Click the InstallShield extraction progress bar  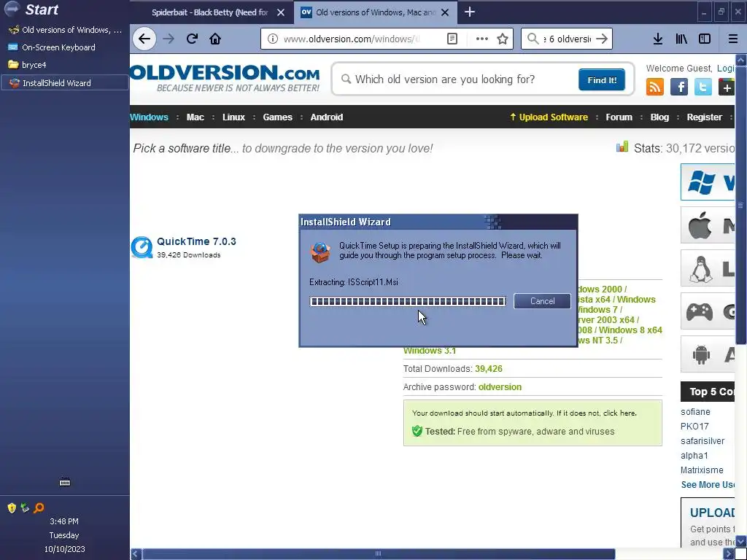(x=407, y=301)
